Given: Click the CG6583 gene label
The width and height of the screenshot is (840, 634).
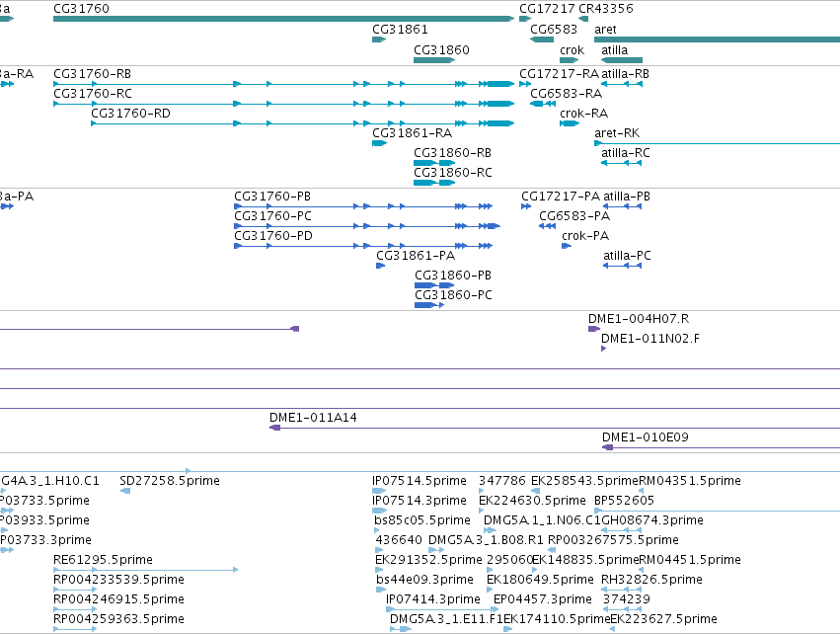Looking at the screenshot, I should (x=554, y=30).
